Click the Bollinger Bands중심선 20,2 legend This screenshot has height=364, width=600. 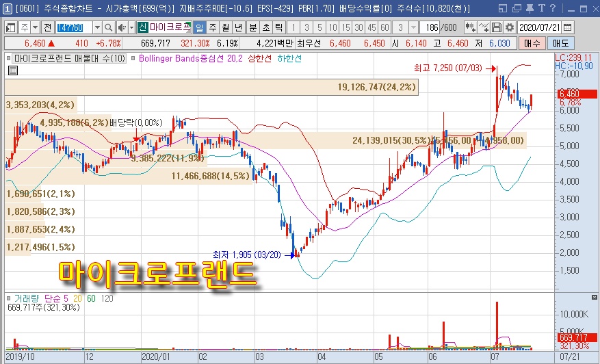pyautogui.click(x=191, y=59)
